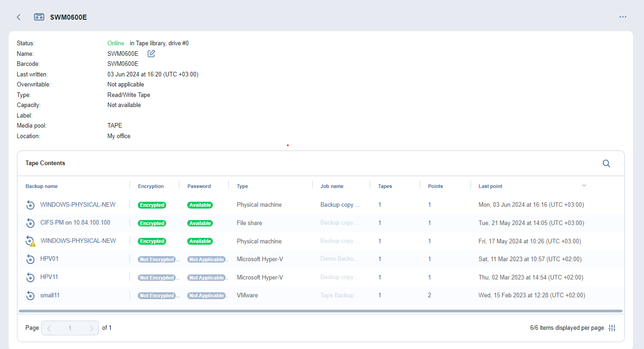
Task: Sort by Backup name column header
Action: (x=42, y=186)
